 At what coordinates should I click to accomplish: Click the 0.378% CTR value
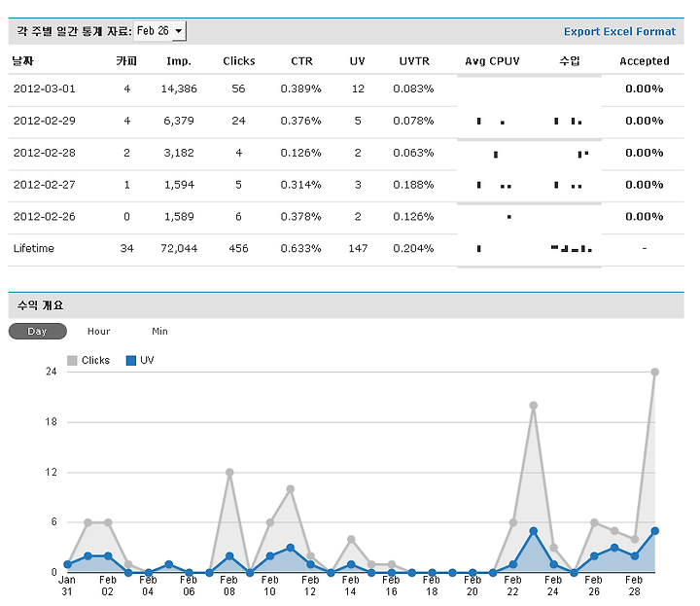[x=300, y=217]
